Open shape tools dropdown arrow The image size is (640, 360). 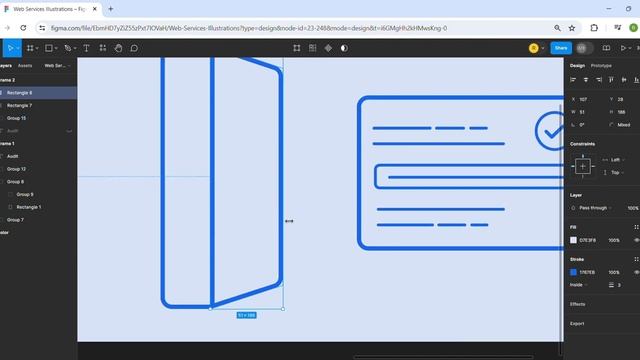coord(56,49)
